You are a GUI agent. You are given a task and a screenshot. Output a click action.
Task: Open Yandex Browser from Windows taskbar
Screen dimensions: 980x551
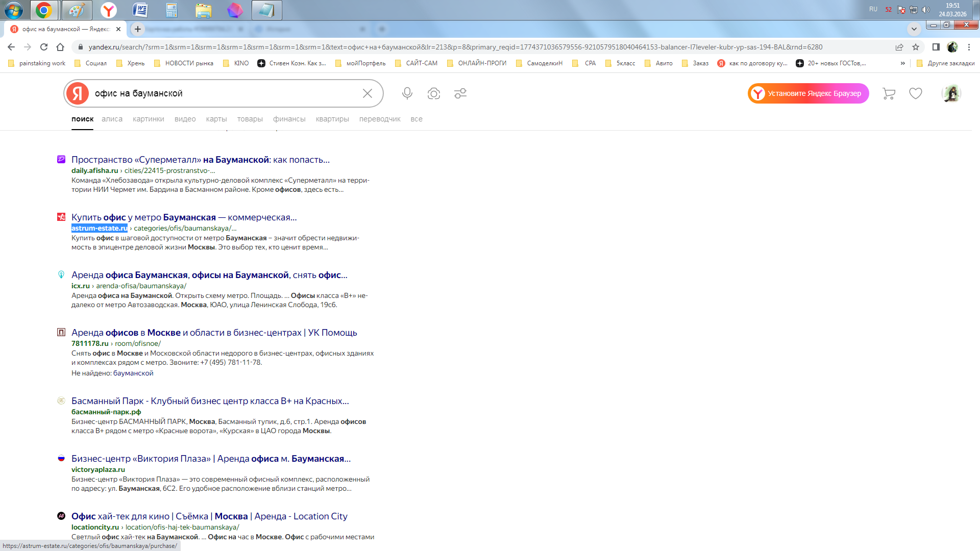(x=108, y=10)
